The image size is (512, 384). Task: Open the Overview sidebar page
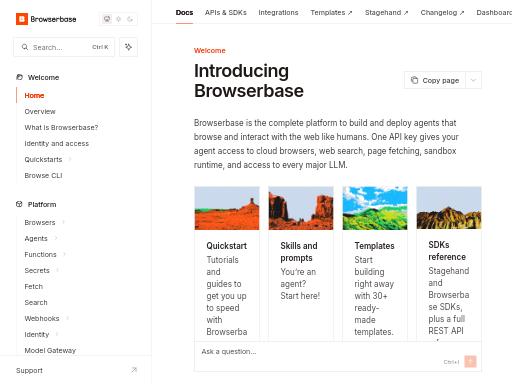click(x=40, y=112)
